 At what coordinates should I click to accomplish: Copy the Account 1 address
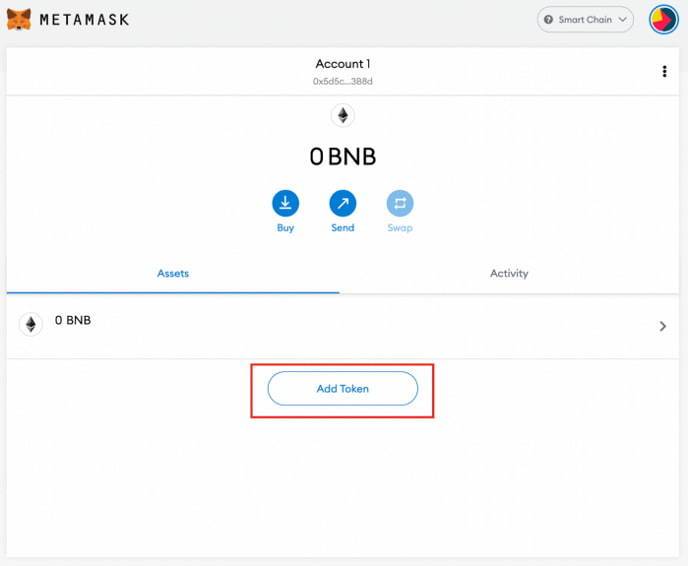[342, 81]
